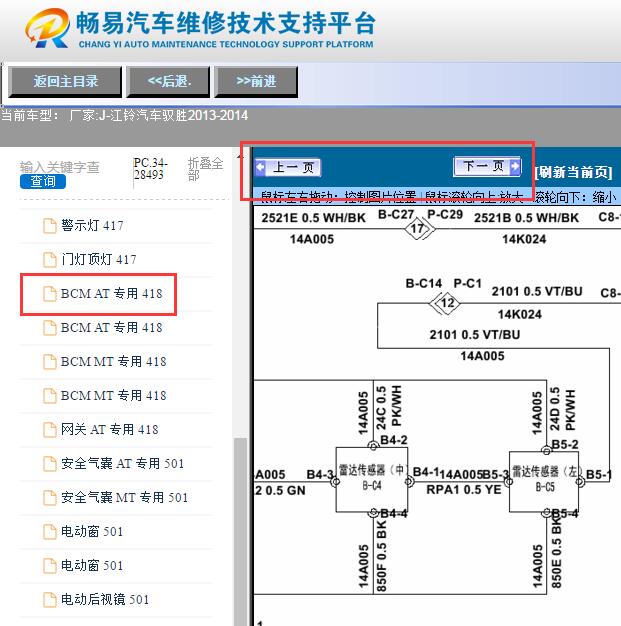Screen dimensions: 621x626
Task: Click the sidebar vertical scrollbar thumb
Action: (240, 531)
